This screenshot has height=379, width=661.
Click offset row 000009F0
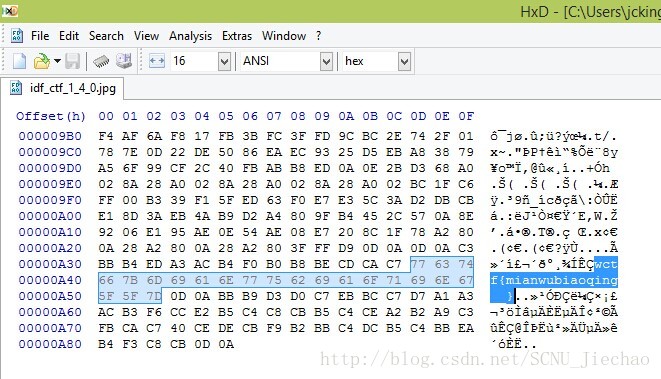[50, 200]
